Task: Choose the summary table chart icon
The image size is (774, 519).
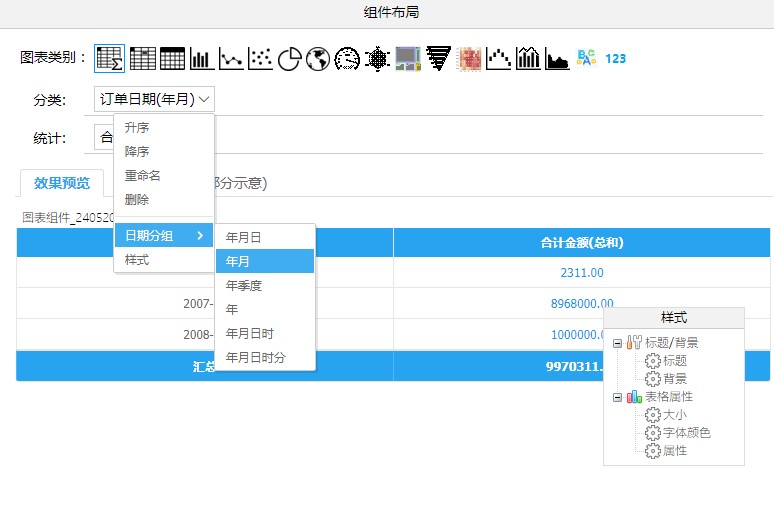Action: (x=110, y=59)
